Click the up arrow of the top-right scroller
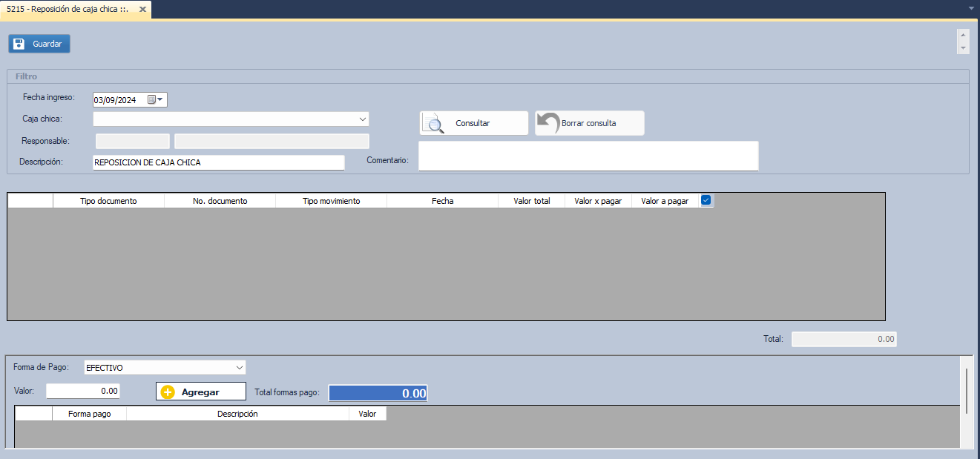980x459 pixels. 963,35
